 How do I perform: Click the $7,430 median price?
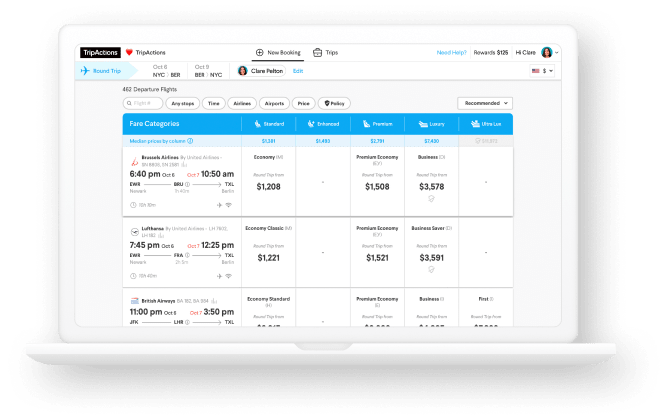click(x=432, y=141)
